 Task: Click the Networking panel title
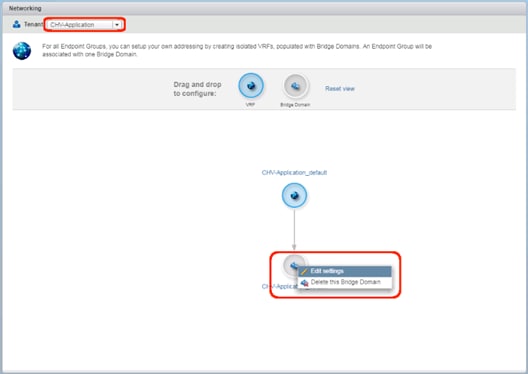click(25, 8)
